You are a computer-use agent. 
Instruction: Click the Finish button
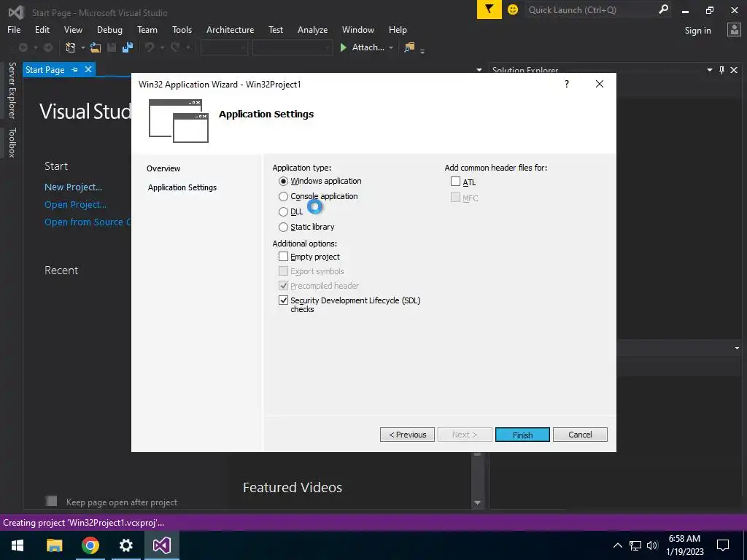click(522, 435)
